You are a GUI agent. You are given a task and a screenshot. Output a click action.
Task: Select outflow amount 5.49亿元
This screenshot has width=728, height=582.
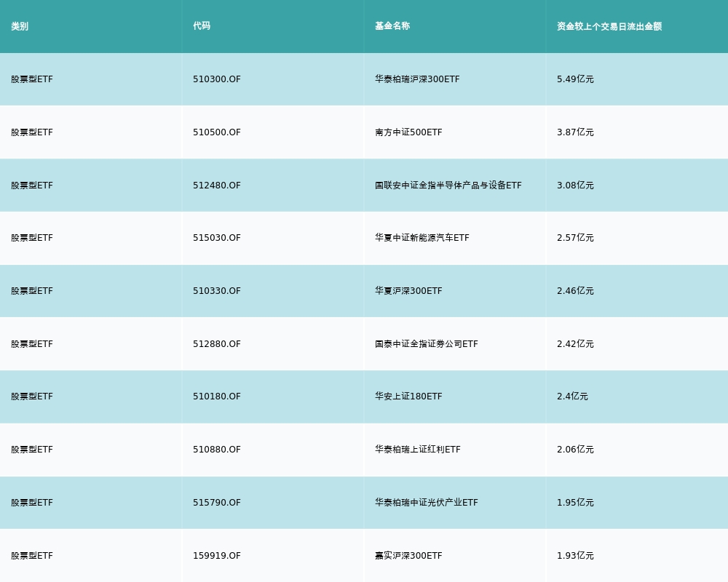coord(575,79)
